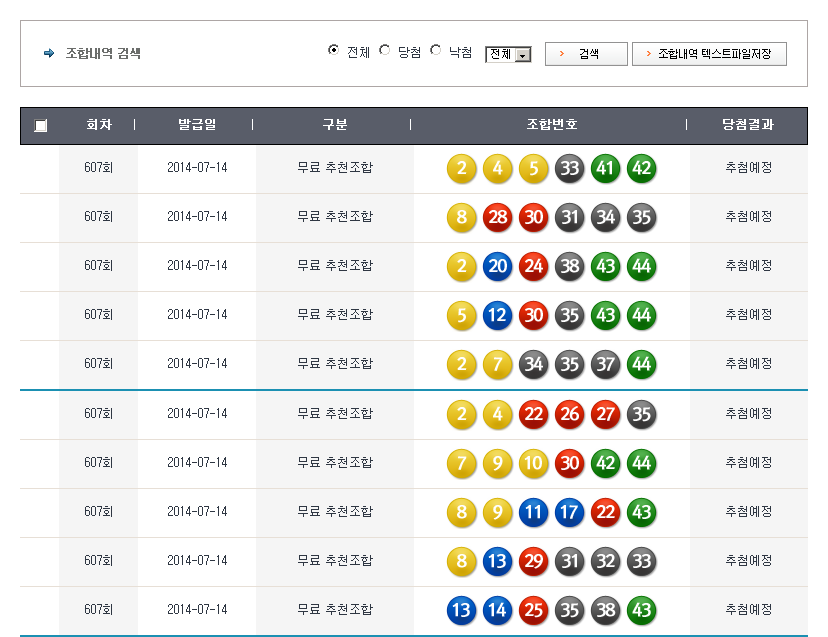Select the blue number 14 ball
Screen dimensions: 828x637
click(497, 610)
